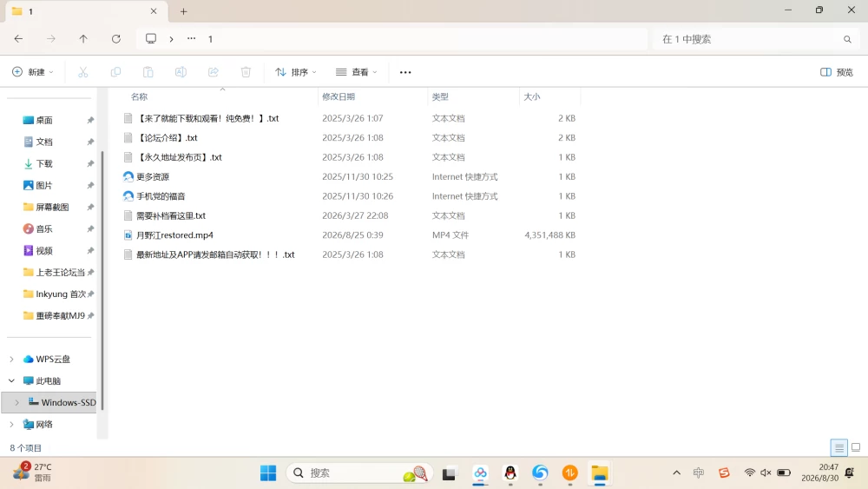868x489 pixels.
Task: Click the Rename icon in toolbar
Action: (x=181, y=72)
